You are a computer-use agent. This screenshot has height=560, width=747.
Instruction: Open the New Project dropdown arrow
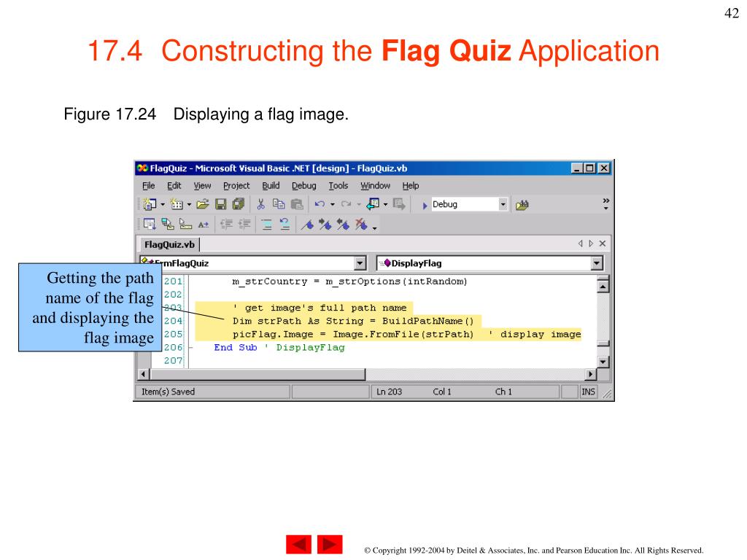tap(163, 205)
